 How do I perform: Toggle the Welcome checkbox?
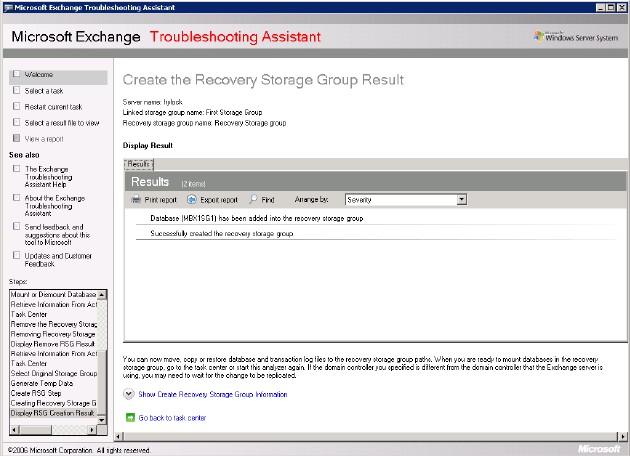[x=16, y=74]
